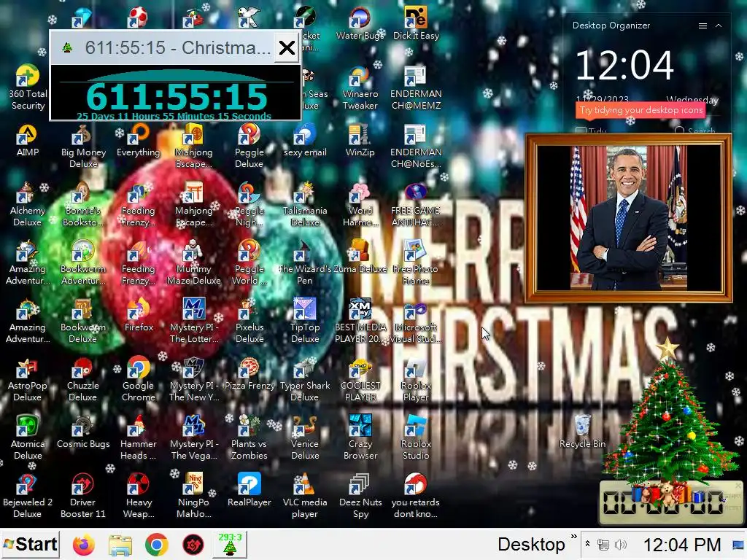The width and height of the screenshot is (747, 560).
Task: Open TipTop Deluxe shortcut
Action: 305,321
